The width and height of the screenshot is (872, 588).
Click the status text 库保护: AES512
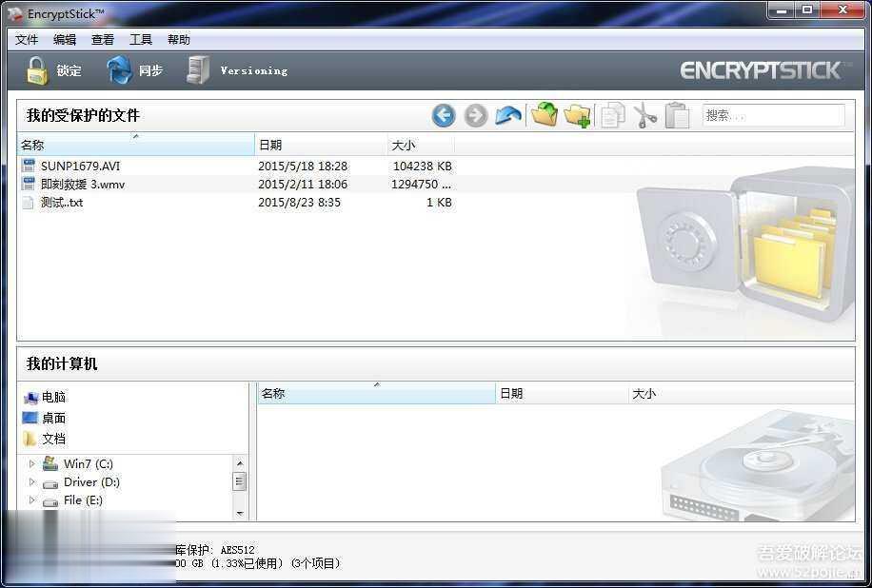pyautogui.click(x=215, y=550)
